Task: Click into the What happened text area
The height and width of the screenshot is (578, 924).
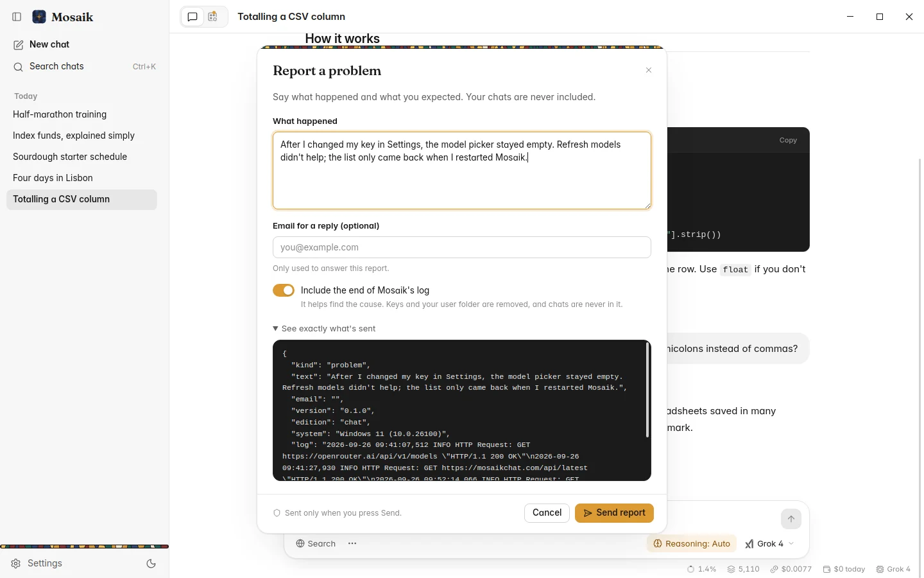Action: [462, 171]
